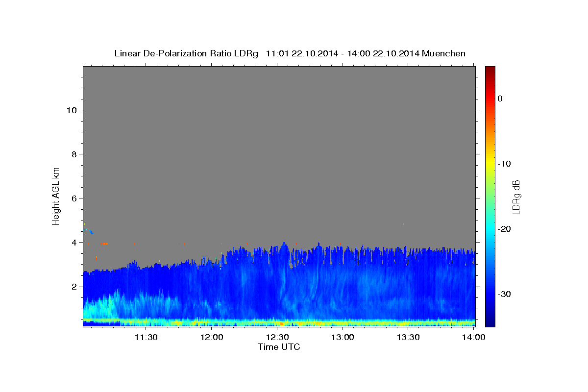Click the colorbar value label 0

coord(500,98)
